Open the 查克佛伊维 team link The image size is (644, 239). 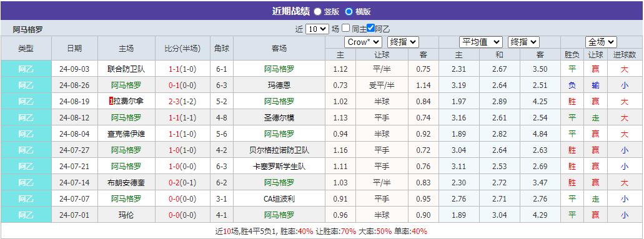pos(126,134)
